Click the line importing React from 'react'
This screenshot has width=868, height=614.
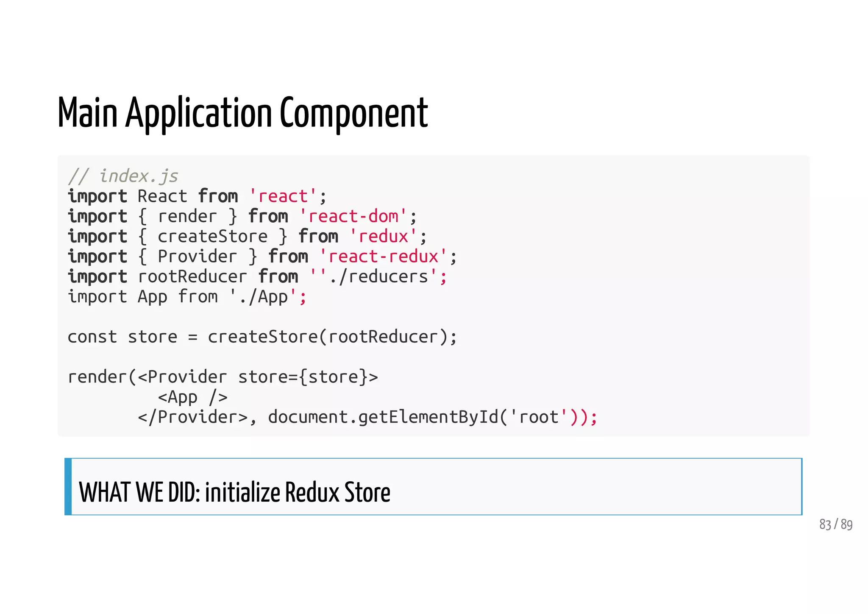[x=197, y=196]
